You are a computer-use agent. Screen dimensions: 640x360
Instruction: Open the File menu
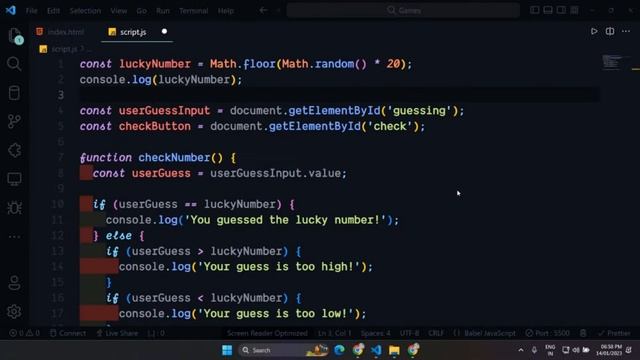(x=31, y=11)
